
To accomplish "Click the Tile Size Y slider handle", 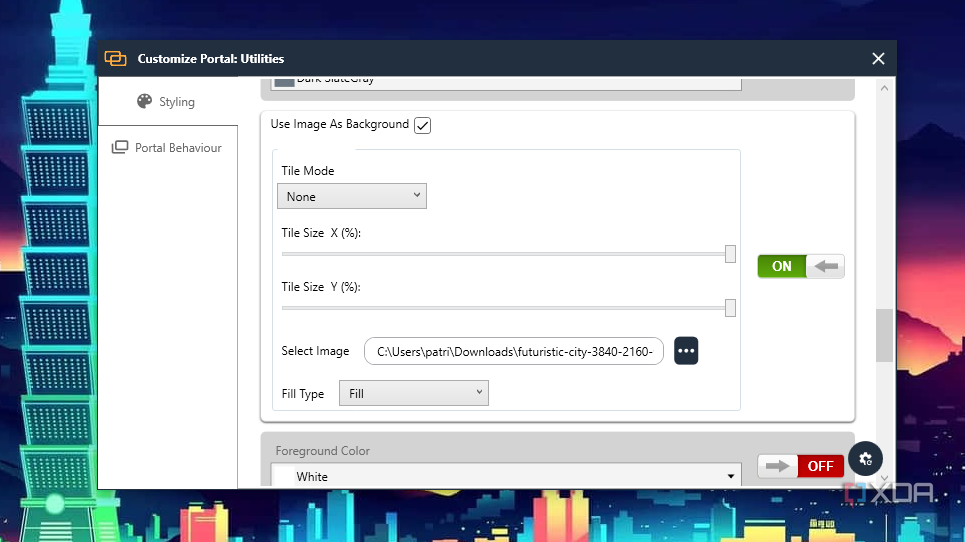I will 730,308.
